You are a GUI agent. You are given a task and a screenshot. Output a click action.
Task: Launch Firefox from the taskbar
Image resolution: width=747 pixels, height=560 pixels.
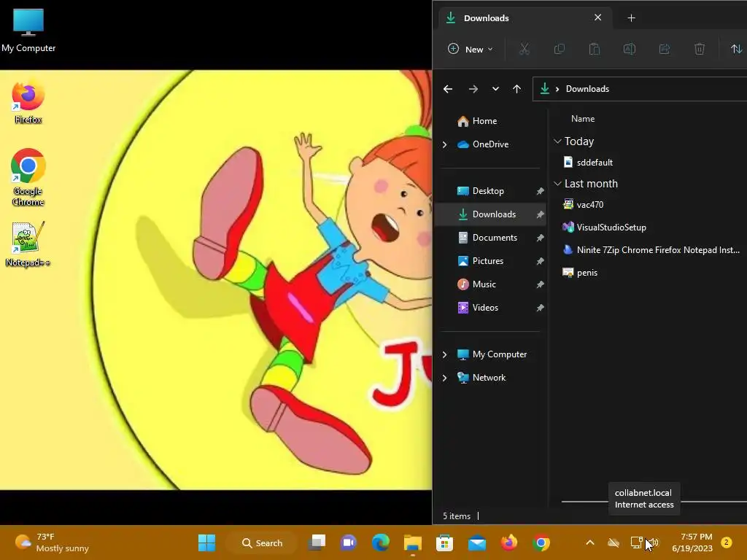(x=508, y=542)
